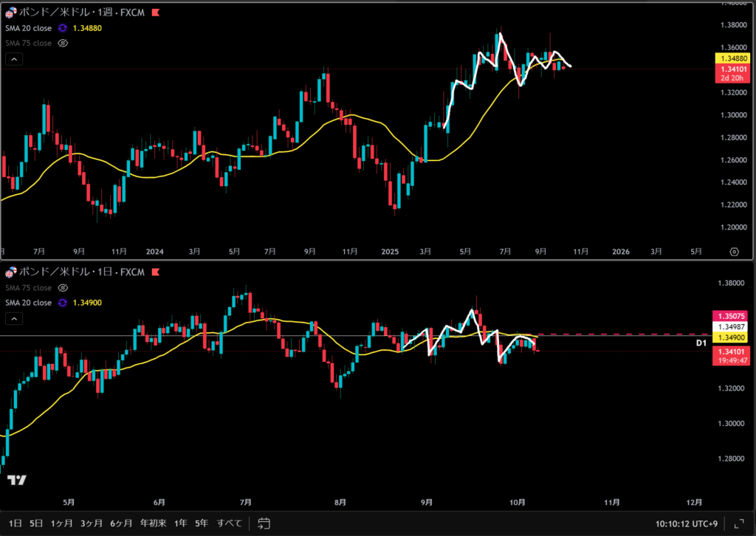Select the 3ヶ月 date range
This screenshot has height=536, width=756.
tap(92, 523)
